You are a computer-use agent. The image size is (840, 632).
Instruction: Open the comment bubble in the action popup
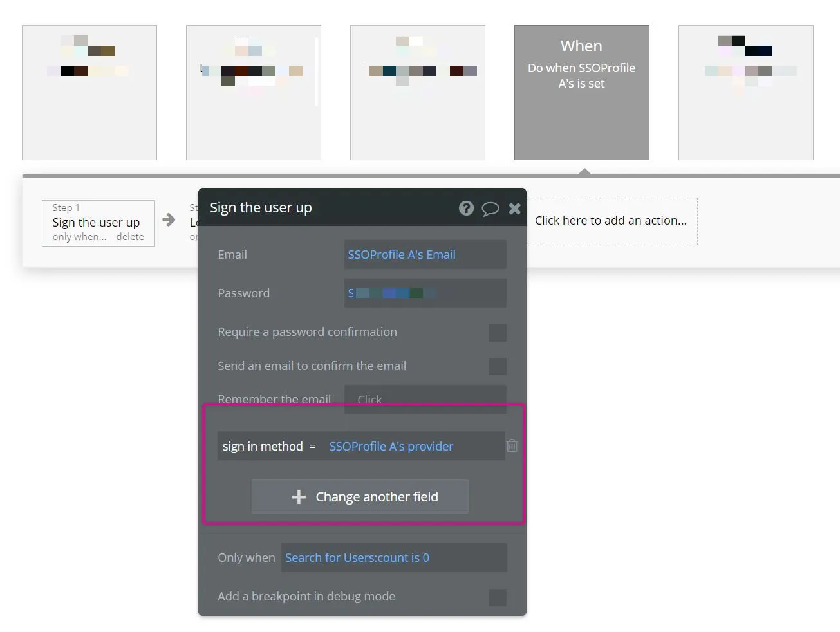pos(490,209)
